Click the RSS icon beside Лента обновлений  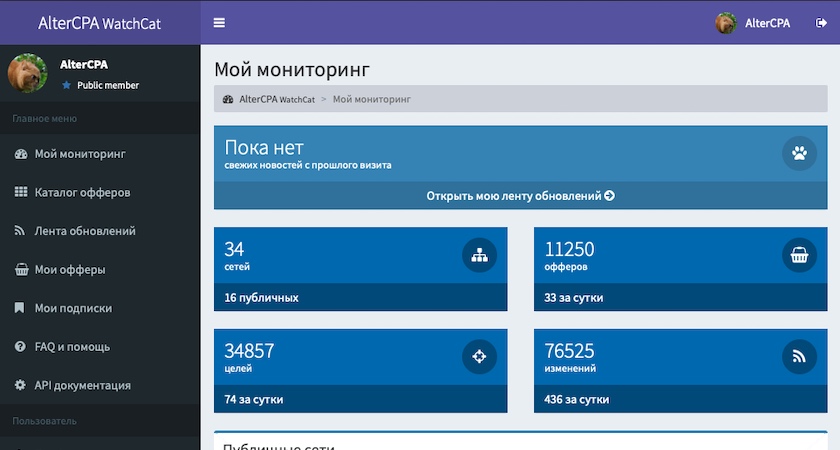pyautogui.click(x=20, y=231)
